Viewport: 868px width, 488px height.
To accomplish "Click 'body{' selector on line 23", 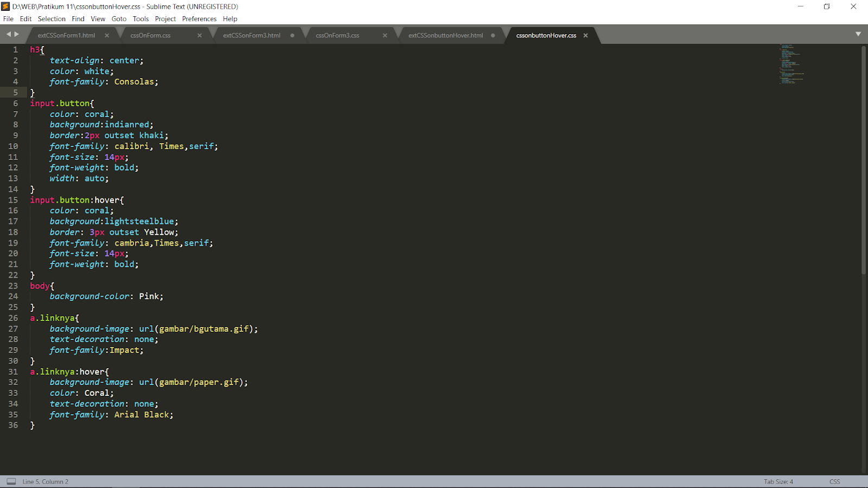I will coord(42,286).
